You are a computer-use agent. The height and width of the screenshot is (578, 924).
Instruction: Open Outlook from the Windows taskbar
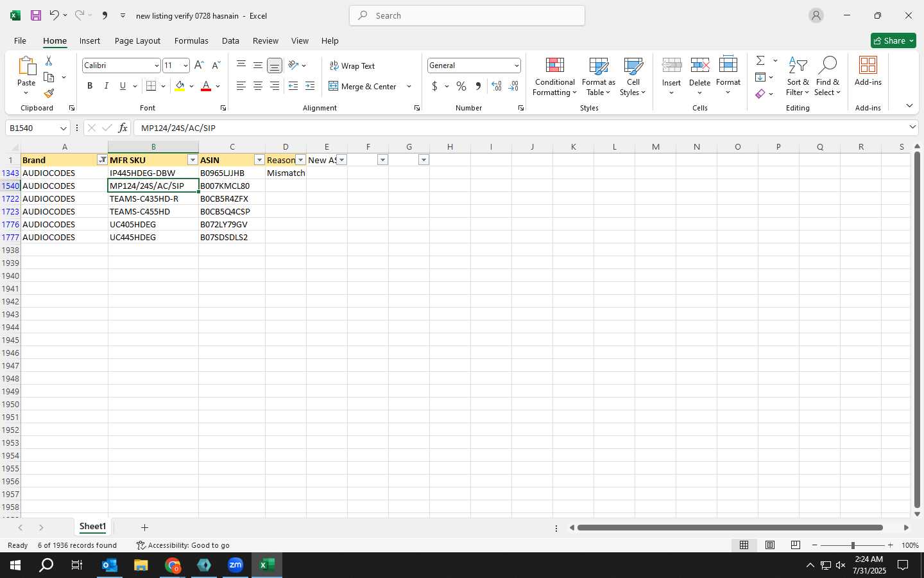[x=110, y=565]
